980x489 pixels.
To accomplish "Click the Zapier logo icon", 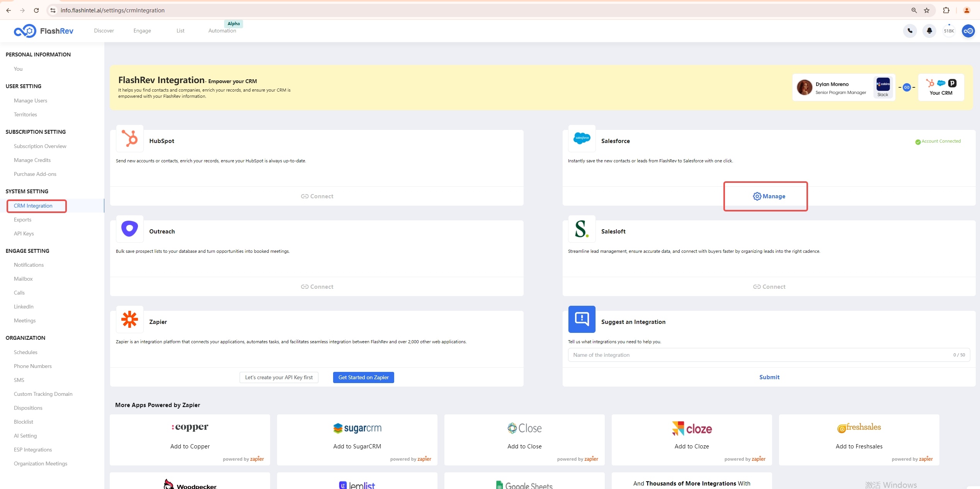I will [129, 319].
